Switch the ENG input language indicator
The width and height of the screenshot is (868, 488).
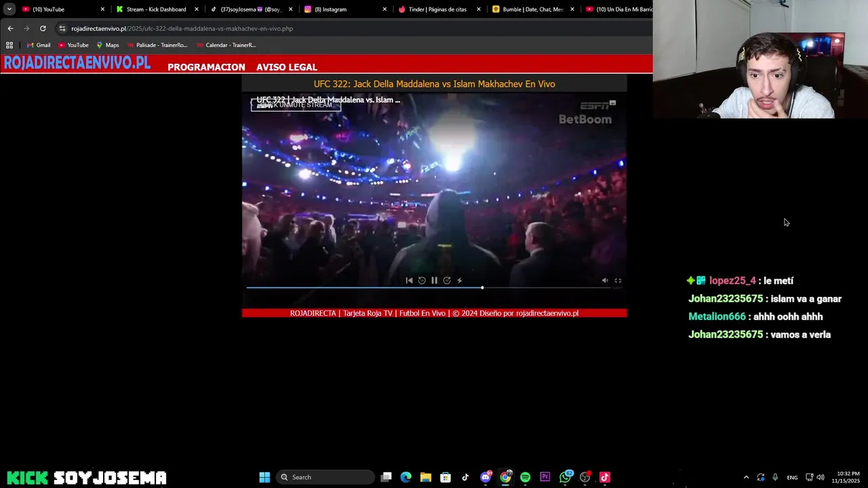pyautogui.click(x=792, y=477)
